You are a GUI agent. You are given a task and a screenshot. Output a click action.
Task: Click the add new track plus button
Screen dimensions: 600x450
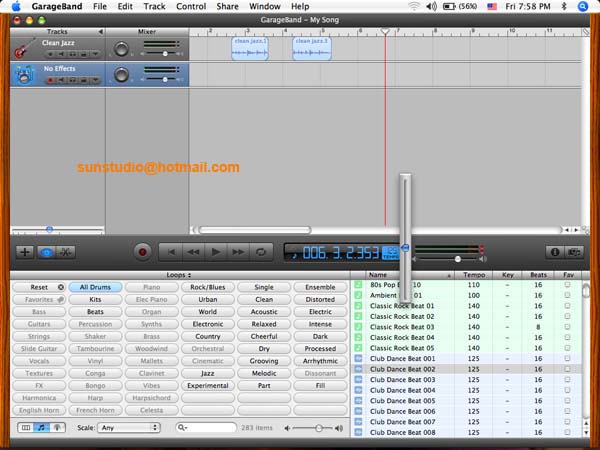[25, 252]
